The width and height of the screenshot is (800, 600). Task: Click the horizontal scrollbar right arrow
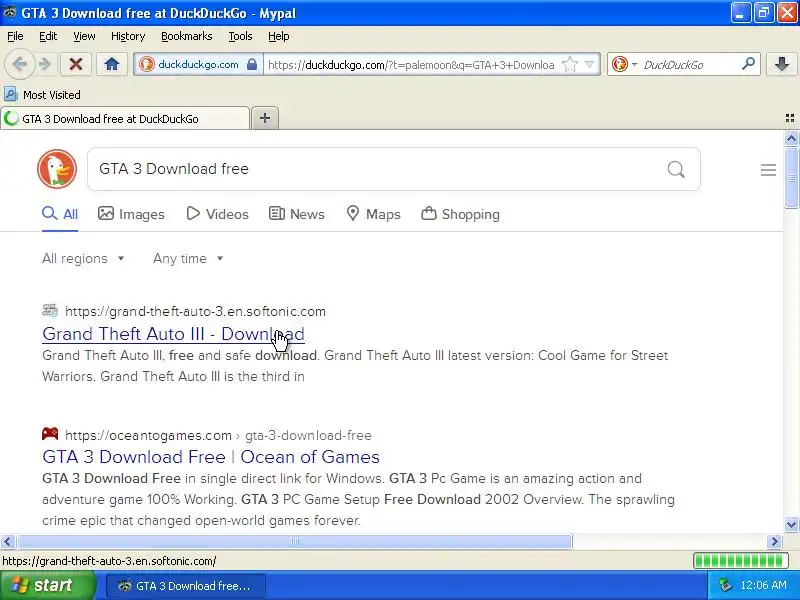775,541
